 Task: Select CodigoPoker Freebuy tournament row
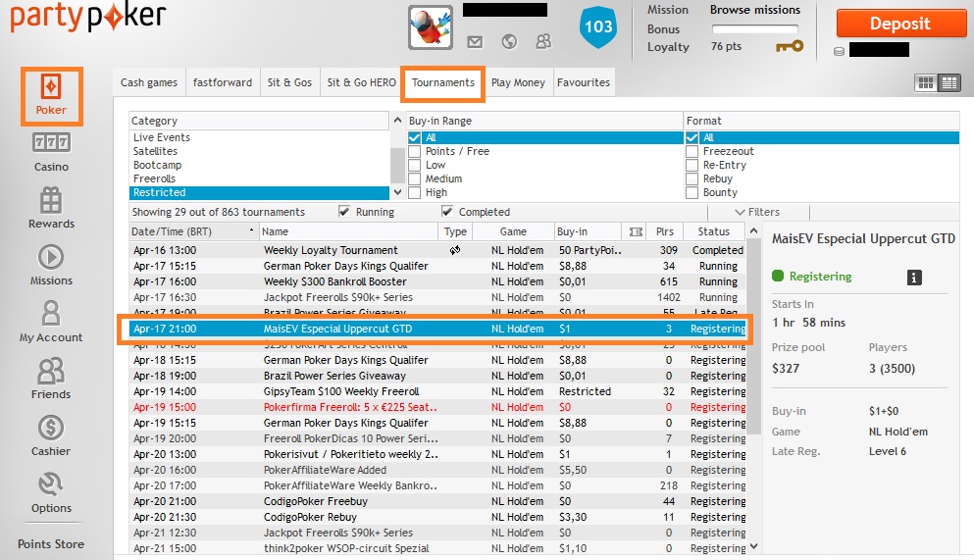[437, 501]
